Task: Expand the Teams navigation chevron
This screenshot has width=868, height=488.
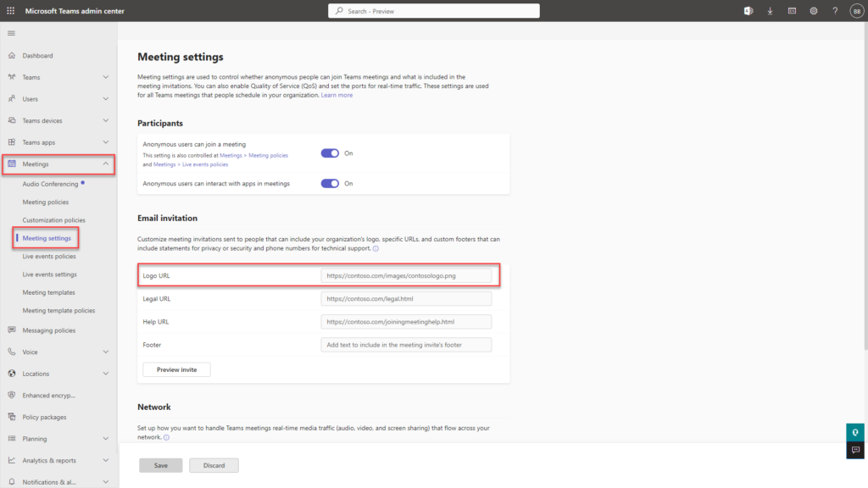Action: pyautogui.click(x=106, y=77)
